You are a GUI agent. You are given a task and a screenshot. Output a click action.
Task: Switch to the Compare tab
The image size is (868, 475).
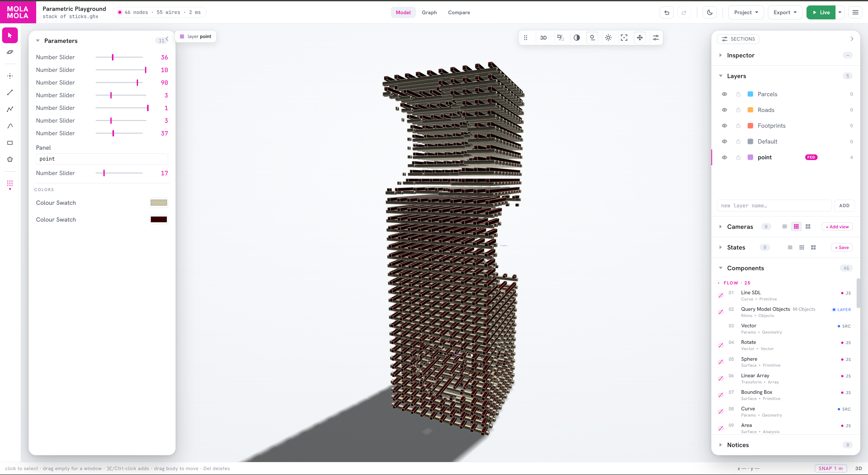459,12
